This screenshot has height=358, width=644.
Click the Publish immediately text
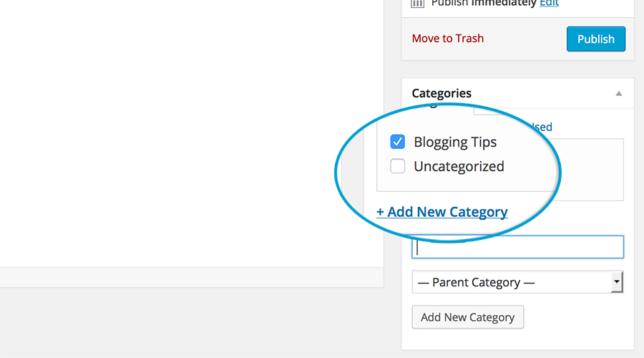484,4
